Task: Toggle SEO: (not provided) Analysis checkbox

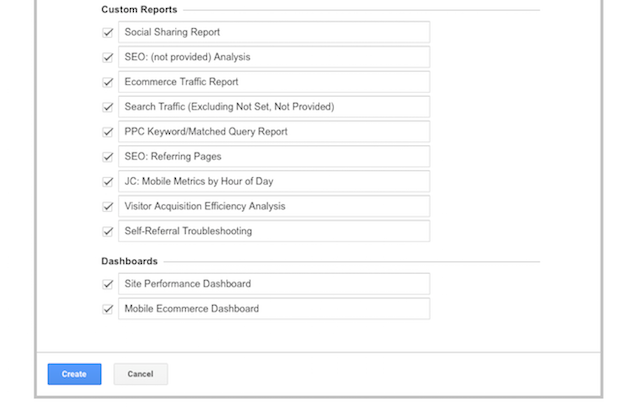Action: [108, 57]
